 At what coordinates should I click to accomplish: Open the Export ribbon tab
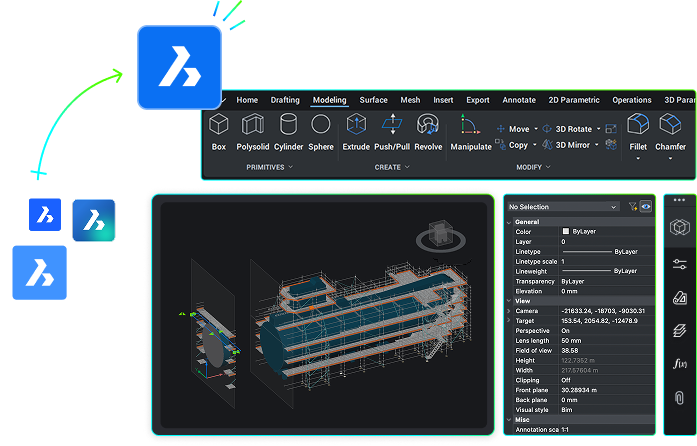(x=478, y=100)
